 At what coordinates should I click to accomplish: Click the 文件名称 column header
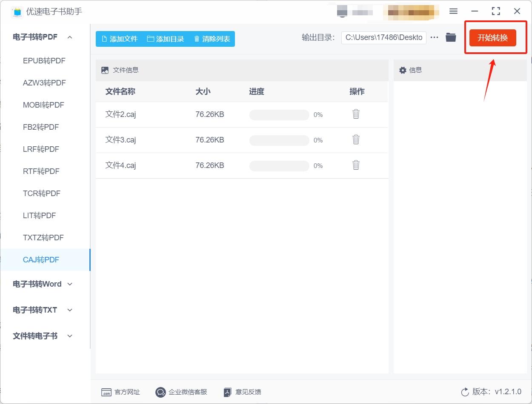click(120, 91)
